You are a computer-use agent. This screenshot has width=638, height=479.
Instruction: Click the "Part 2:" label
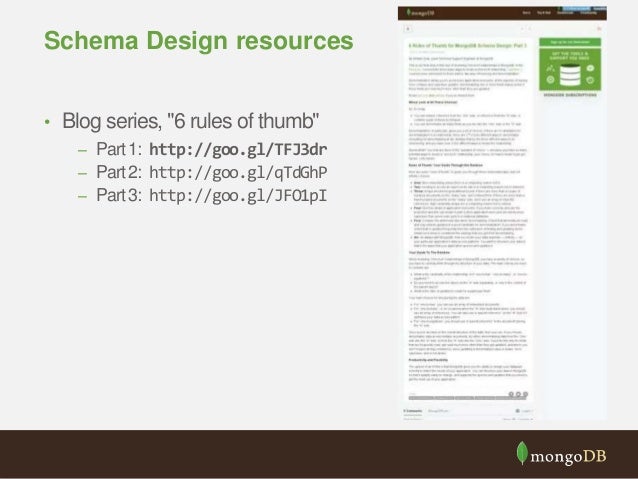119,172
